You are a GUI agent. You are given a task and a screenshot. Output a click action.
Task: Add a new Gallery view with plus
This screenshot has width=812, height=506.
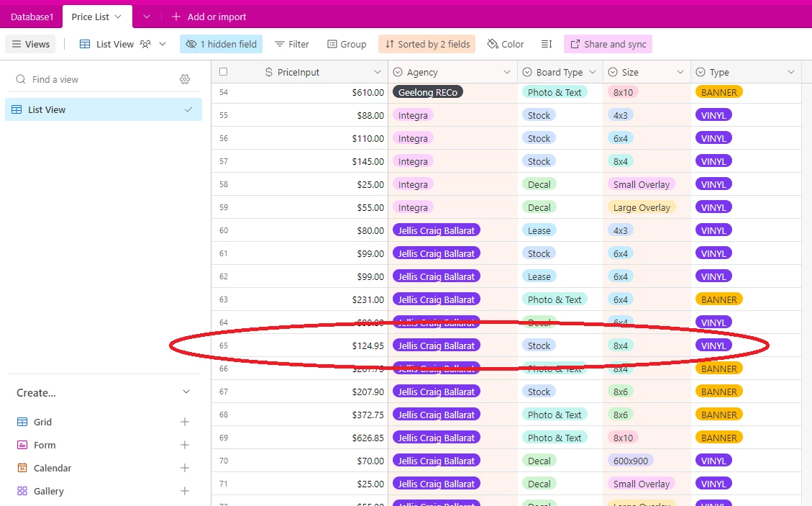coord(184,491)
